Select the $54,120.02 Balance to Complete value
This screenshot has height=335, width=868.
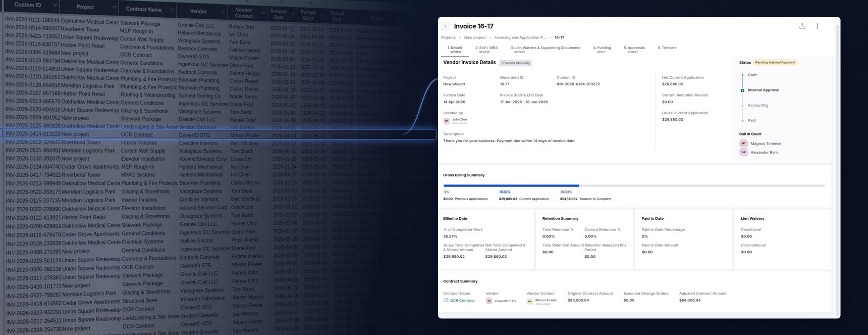pos(569,199)
